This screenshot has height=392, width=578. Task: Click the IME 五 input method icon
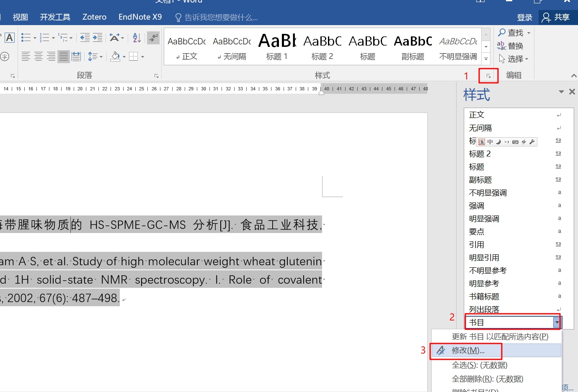pos(482,142)
